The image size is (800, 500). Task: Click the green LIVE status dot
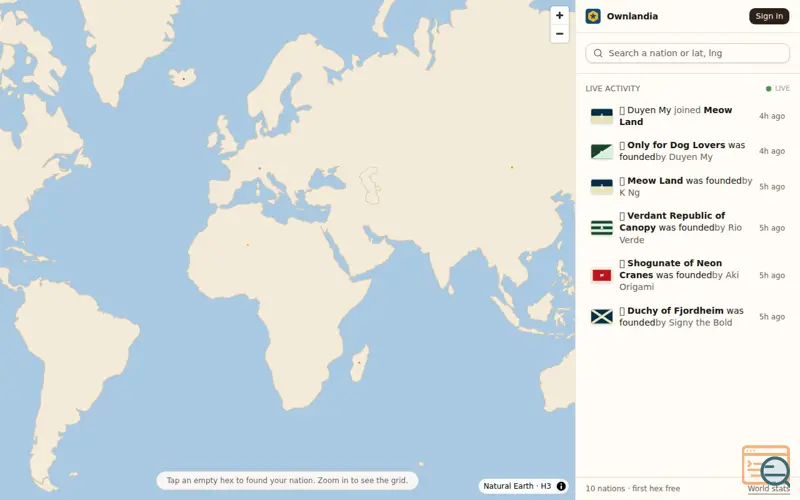pyautogui.click(x=768, y=89)
